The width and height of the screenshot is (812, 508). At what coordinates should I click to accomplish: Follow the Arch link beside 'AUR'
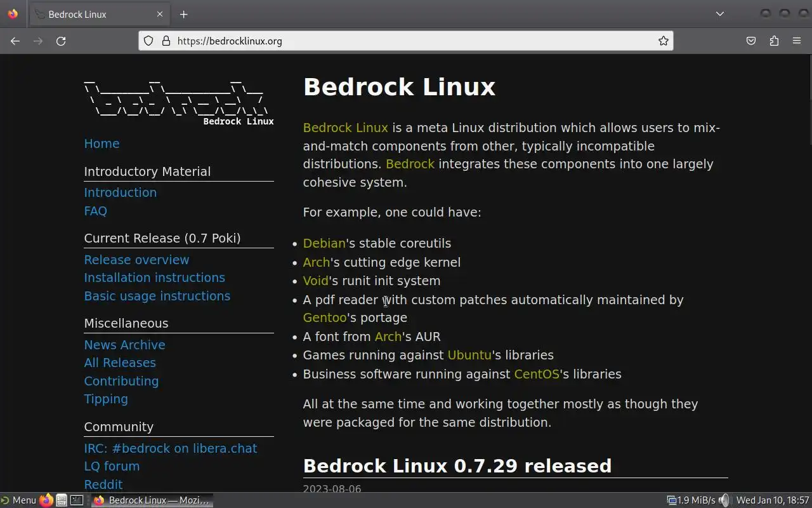(388, 337)
